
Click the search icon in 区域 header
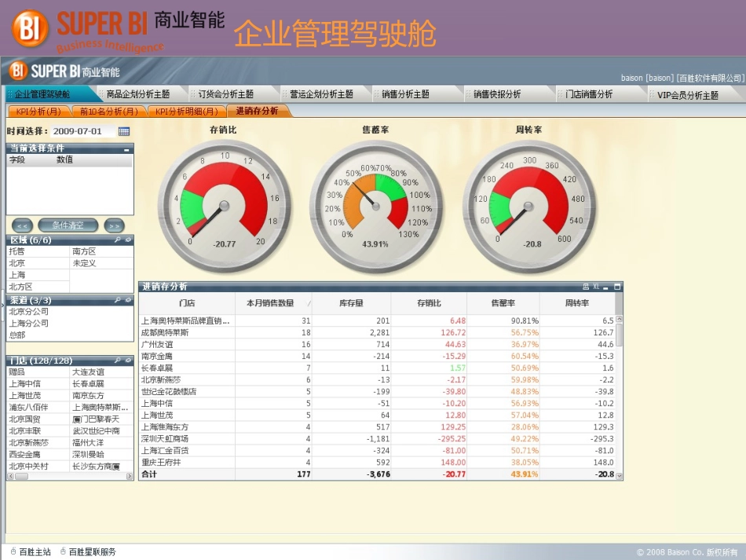pos(118,240)
